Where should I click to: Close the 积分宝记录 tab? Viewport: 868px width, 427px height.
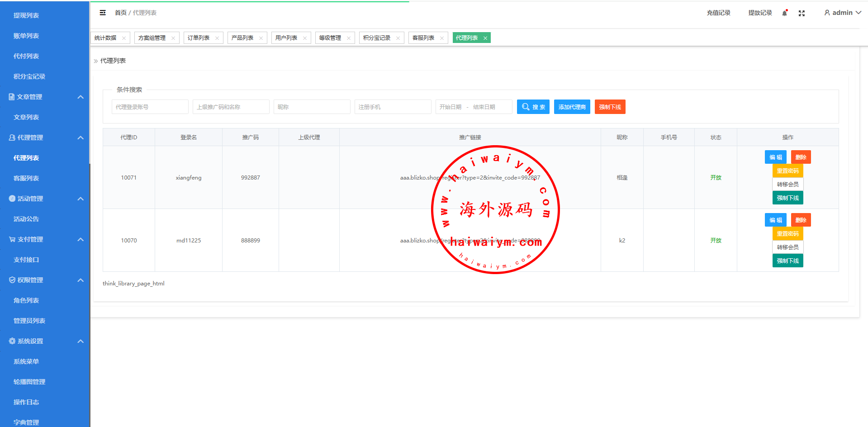pos(398,38)
